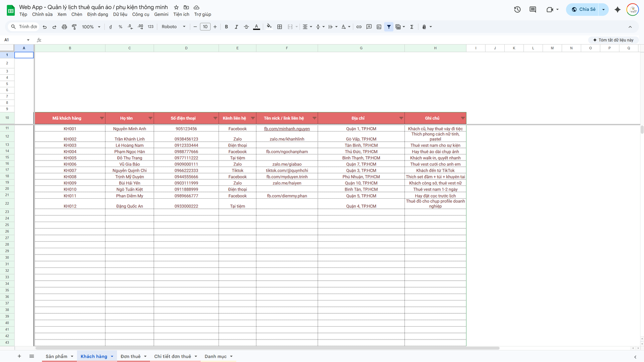The image size is (644, 362).
Task: Open the Định dạng menu
Action: tap(97, 14)
